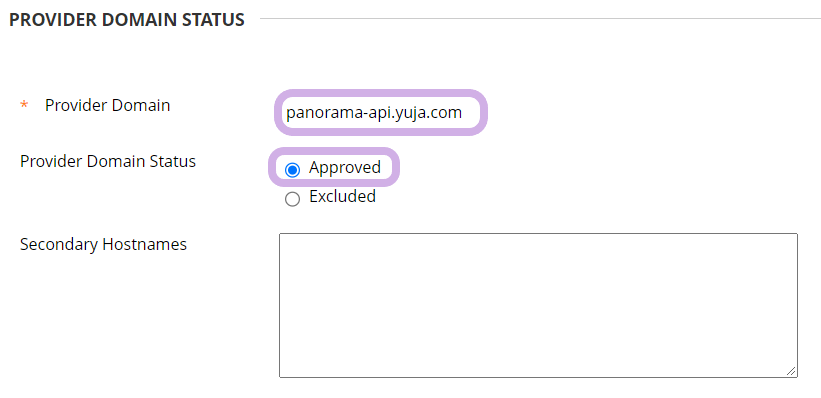Select the Excluded radio button
Viewport: 821px width, 398px height.
click(x=292, y=199)
